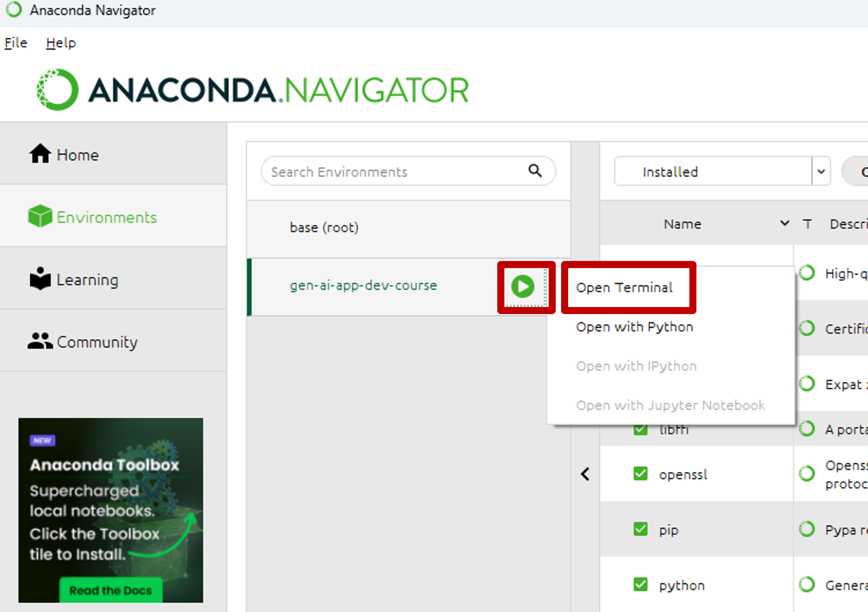
Task: Select Open Terminal from context menu
Action: (624, 286)
